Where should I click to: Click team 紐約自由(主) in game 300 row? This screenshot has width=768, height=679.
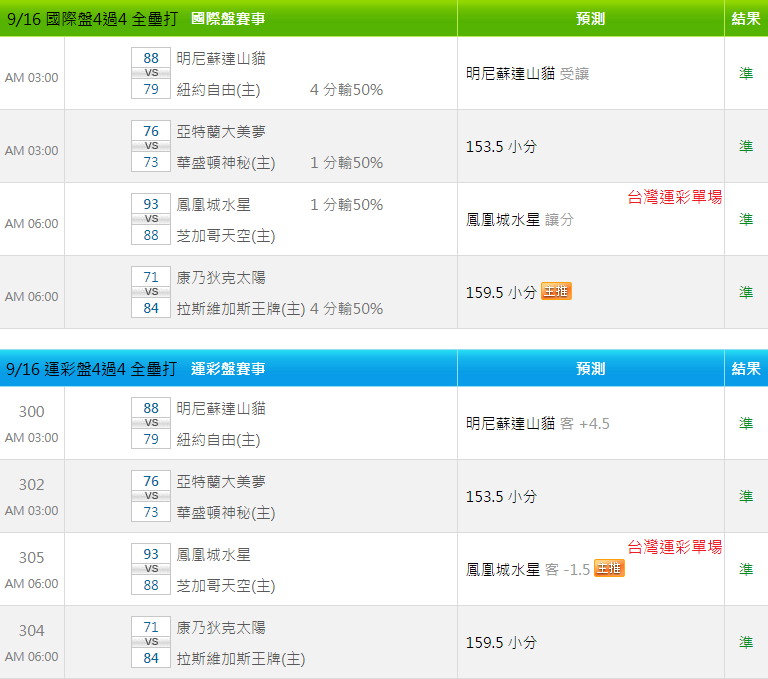218,440
